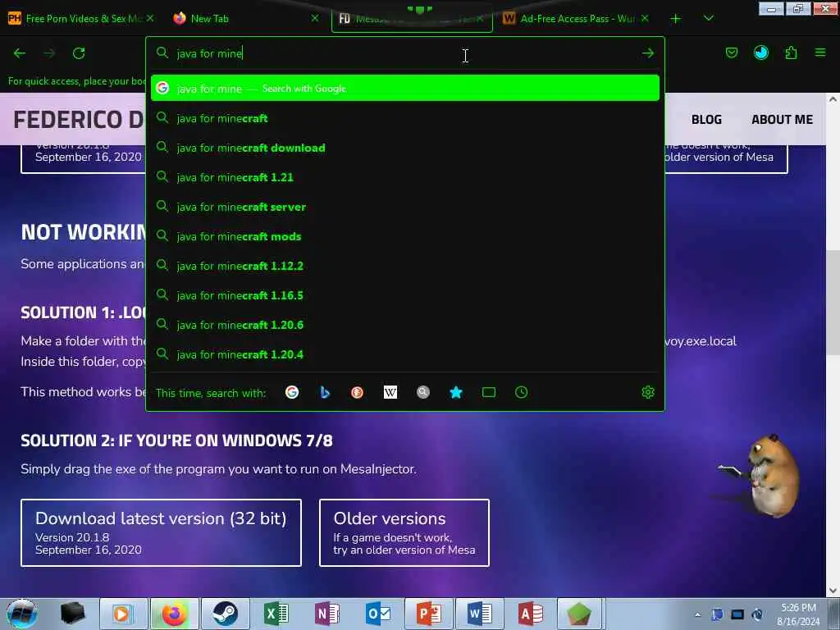Close the New Tab tab
Viewport: 840px width, 630px height.
pyautogui.click(x=315, y=18)
